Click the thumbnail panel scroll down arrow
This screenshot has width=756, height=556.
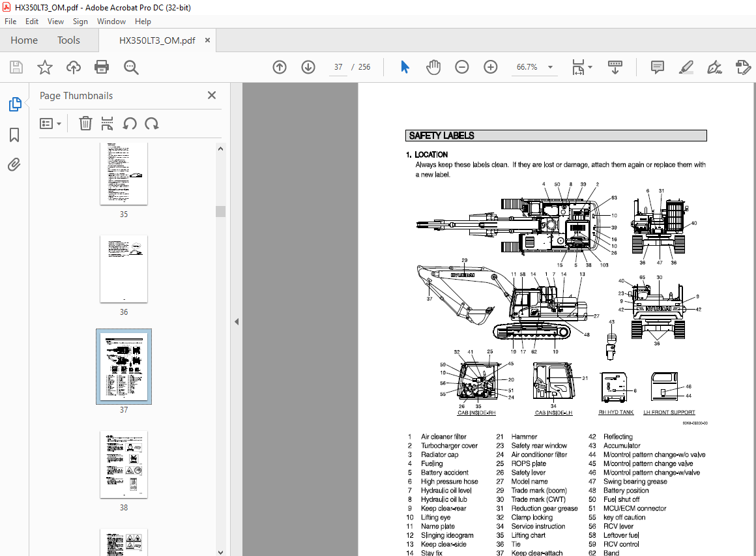point(220,552)
